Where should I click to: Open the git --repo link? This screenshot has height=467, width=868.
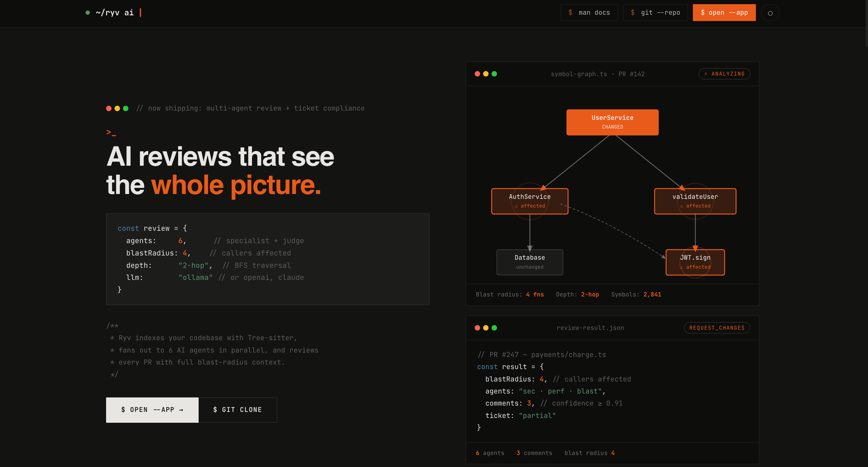pyautogui.click(x=655, y=12)
